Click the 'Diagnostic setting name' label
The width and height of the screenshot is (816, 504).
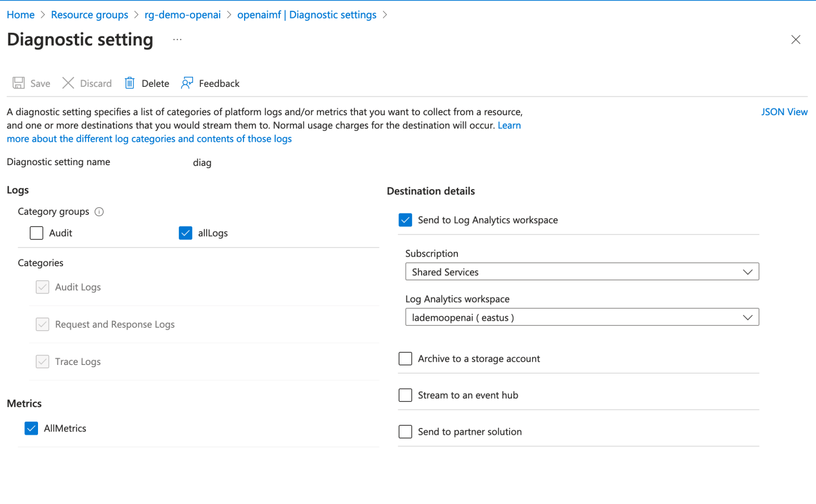click(x=58, y=162)
